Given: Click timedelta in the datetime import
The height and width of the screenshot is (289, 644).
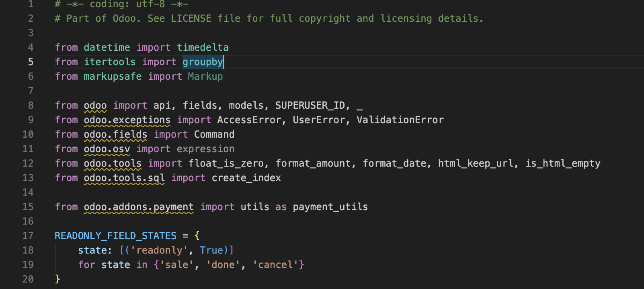Looking at the screenshot, I should pyautogui.click(x=203, y=47).
